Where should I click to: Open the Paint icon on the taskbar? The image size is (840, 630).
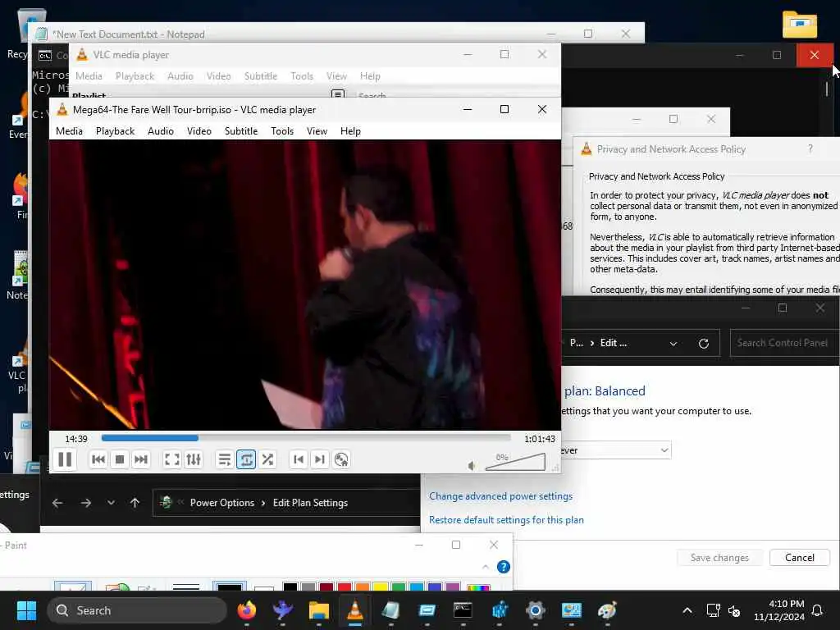click(607, 610)
